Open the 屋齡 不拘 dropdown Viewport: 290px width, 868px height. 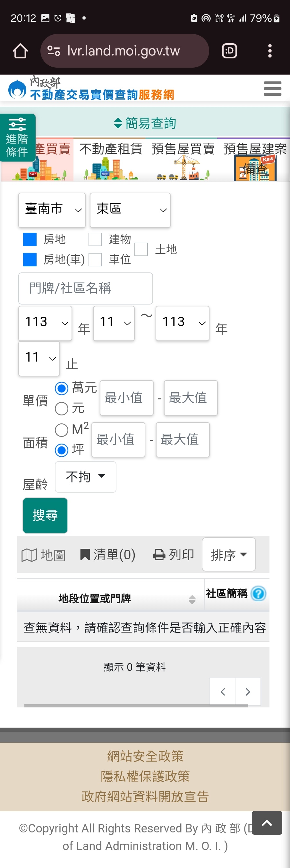coord(85,477)
